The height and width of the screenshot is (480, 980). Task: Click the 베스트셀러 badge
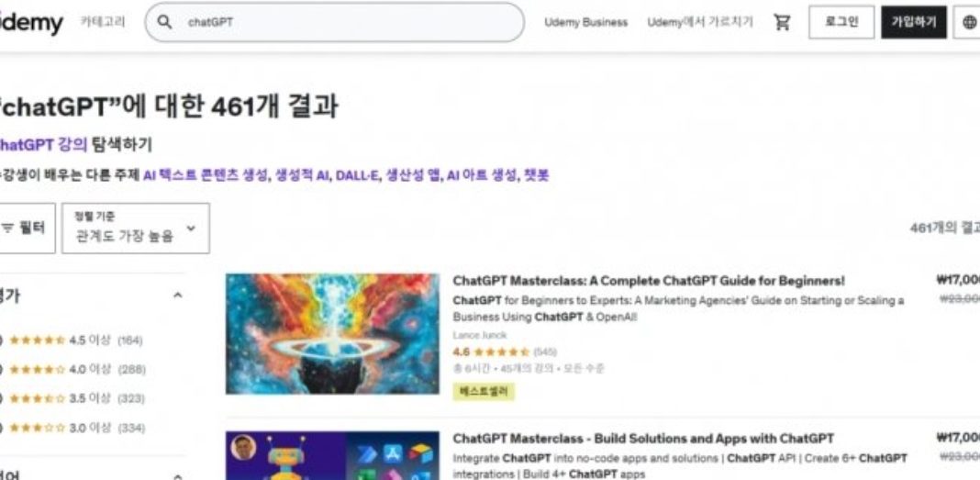coord(484,392)
